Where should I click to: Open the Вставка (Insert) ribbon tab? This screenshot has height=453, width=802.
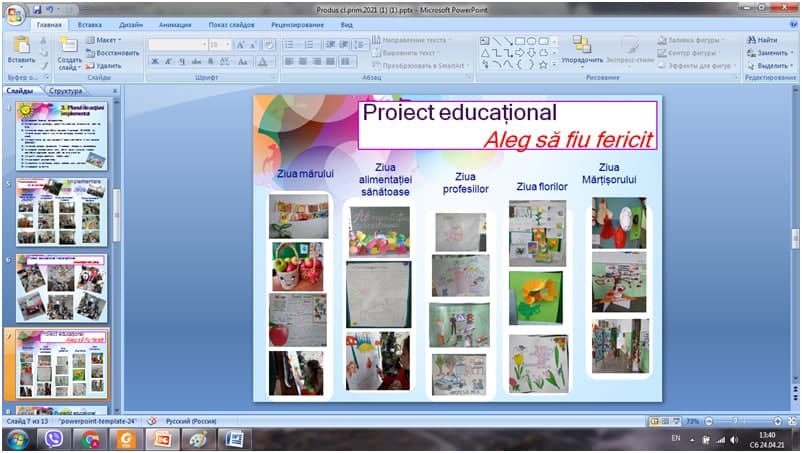(x=89, y=24)
